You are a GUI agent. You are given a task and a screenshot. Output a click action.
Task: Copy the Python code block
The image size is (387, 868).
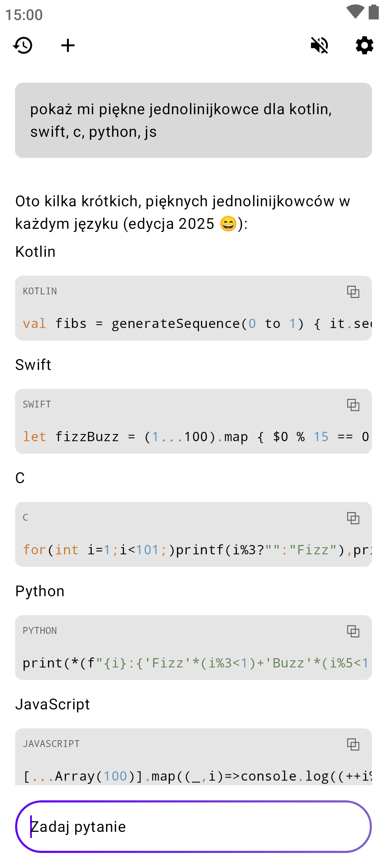[x=353, y=631]
